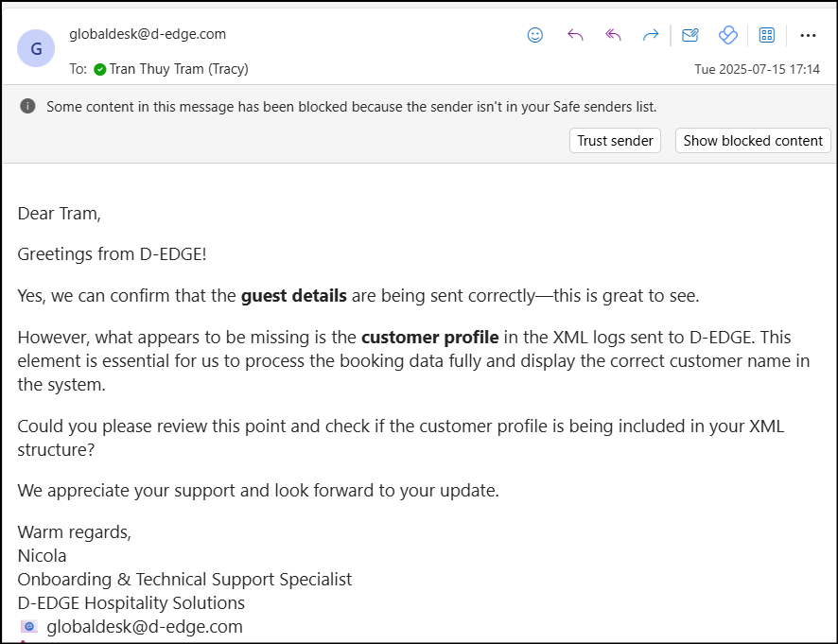Click Show blocked content button

(753, 141)
